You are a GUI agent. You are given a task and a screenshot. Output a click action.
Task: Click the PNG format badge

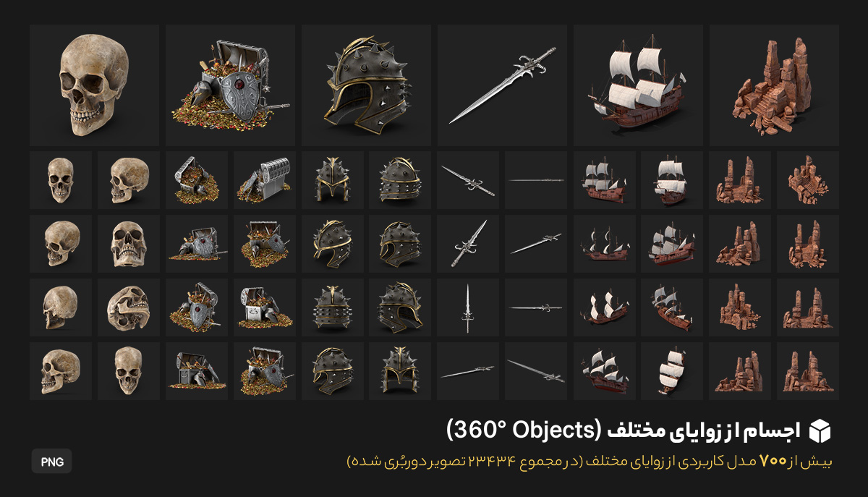(51, 462)
